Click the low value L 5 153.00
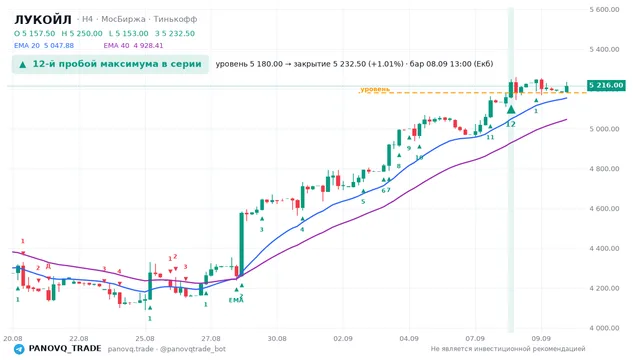 [x=129, y=33]
